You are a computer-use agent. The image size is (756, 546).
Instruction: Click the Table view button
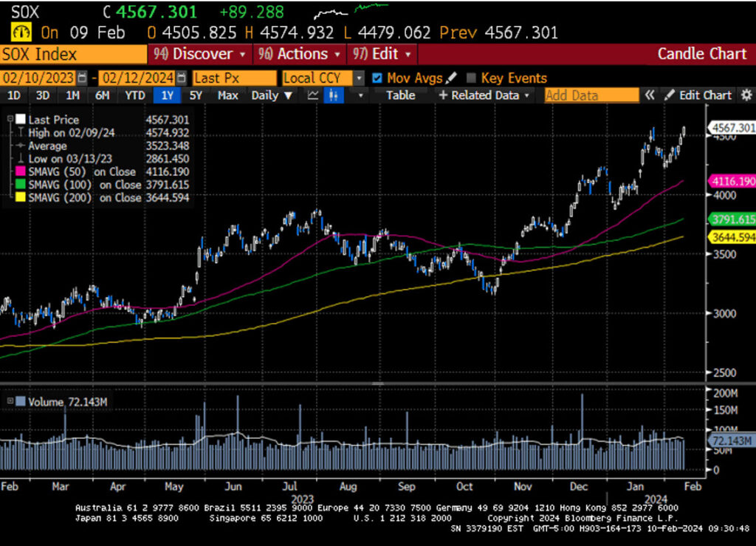(400, 95)
